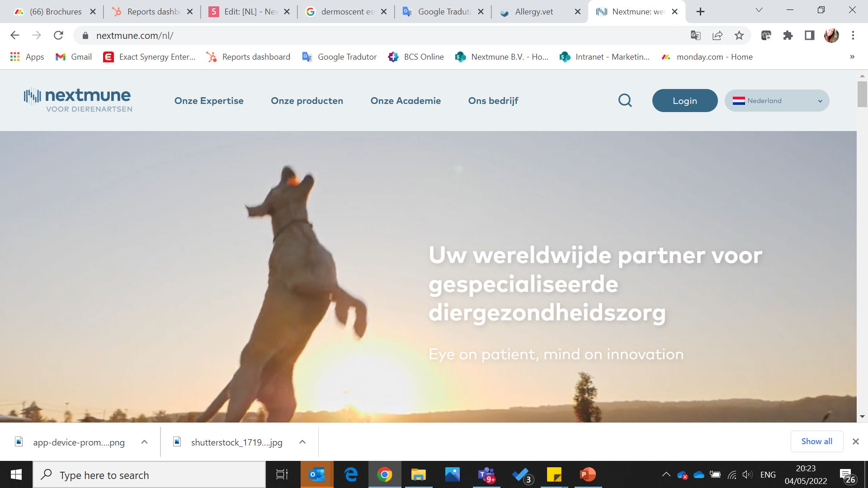Click the nextmune logo

click(78, 100)
